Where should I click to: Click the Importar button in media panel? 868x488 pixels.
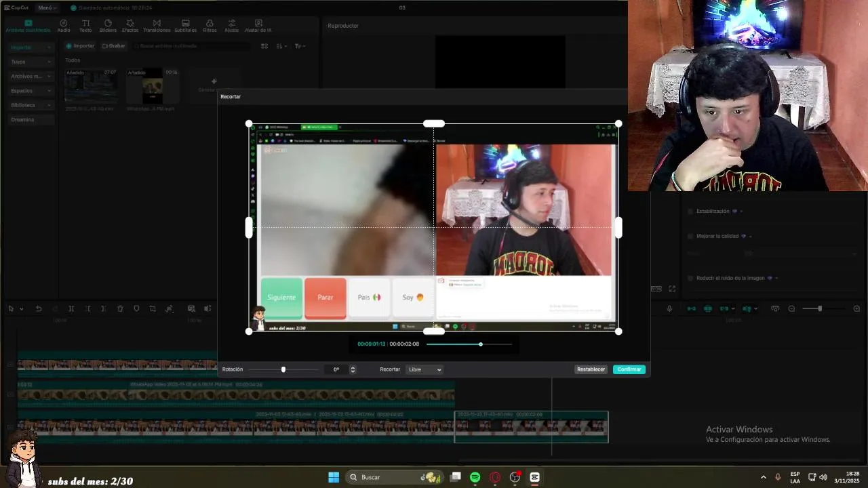click(80, 46)
